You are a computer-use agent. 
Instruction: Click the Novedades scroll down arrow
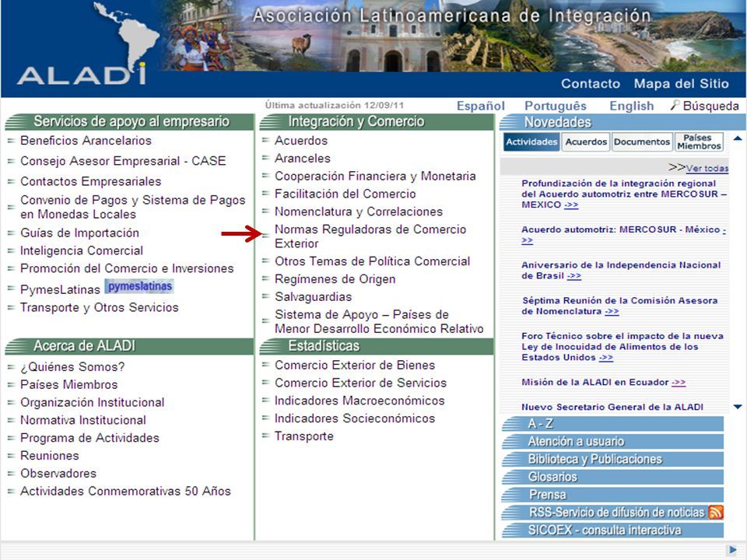[x=738, y=407]
